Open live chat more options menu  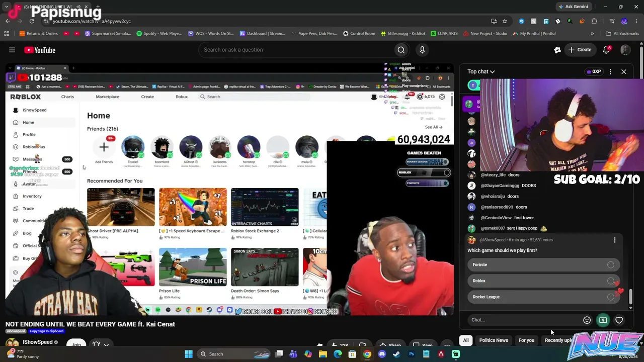tap(610, 72)
